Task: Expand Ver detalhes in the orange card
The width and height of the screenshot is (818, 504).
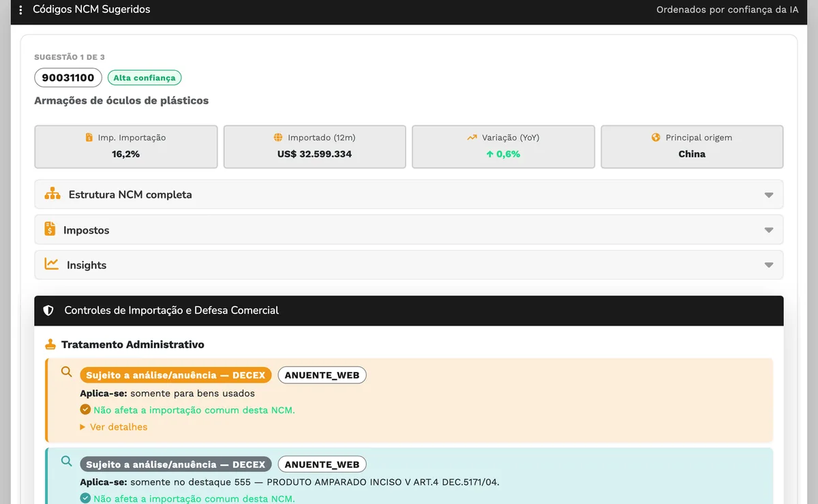Action: pyautogui.click(x=113, y=427)
